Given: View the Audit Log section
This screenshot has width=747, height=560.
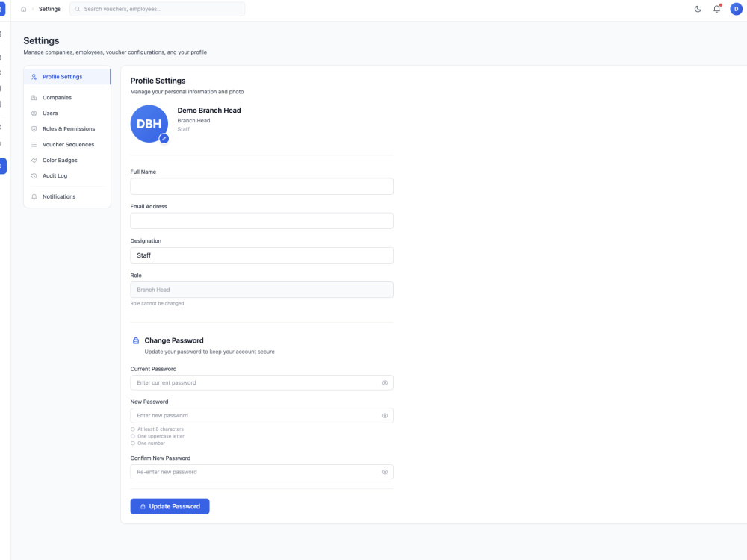Looking at the screenshot, I should [67, 176].
